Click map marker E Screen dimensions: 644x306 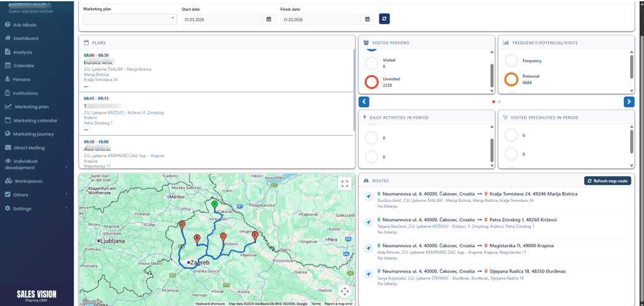(255, 237)
